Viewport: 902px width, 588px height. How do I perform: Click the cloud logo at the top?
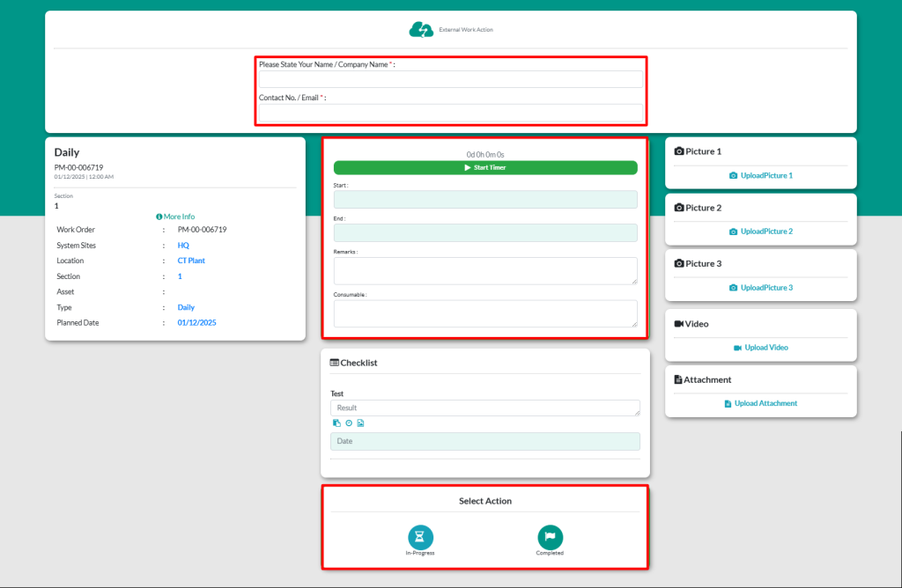(421, 30)
